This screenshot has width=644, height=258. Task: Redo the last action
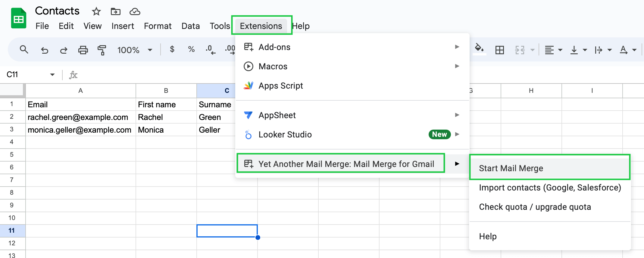pos(63,50)
